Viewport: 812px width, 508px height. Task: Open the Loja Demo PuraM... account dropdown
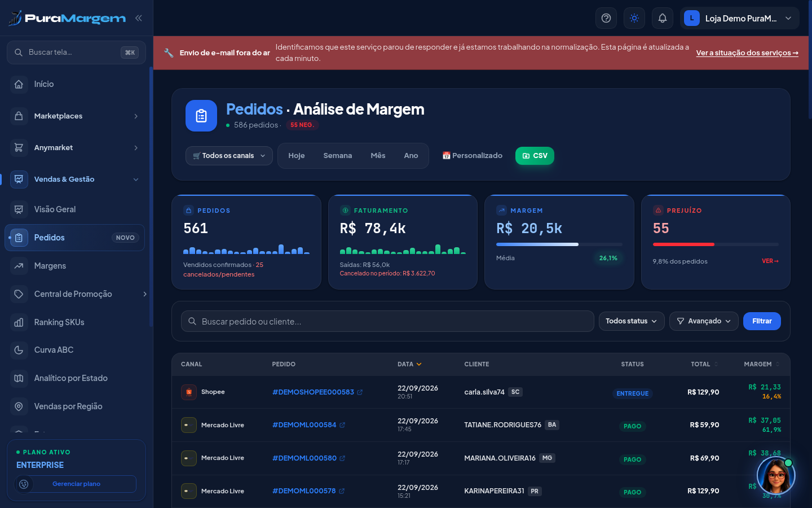pyautogui.click(x=739, y=18)
